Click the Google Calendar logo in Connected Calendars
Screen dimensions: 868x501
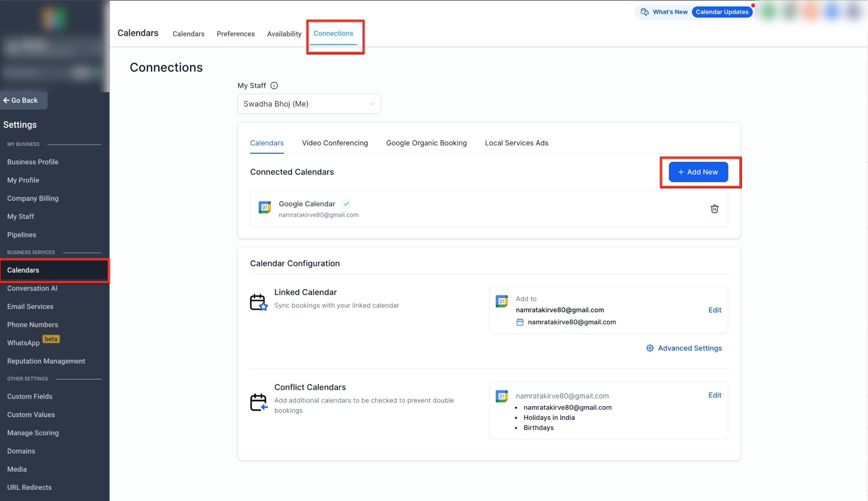(x=264, y=207)
